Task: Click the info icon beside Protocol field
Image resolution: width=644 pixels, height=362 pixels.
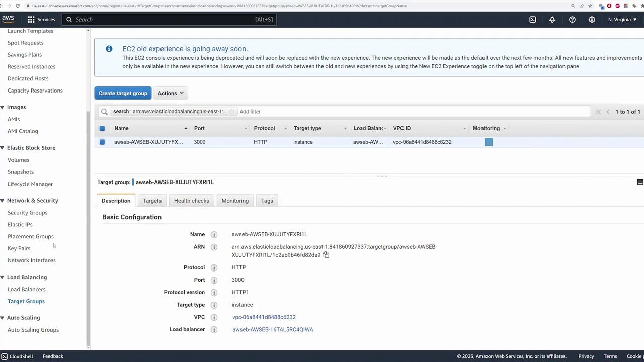Action: coord(214,267)
